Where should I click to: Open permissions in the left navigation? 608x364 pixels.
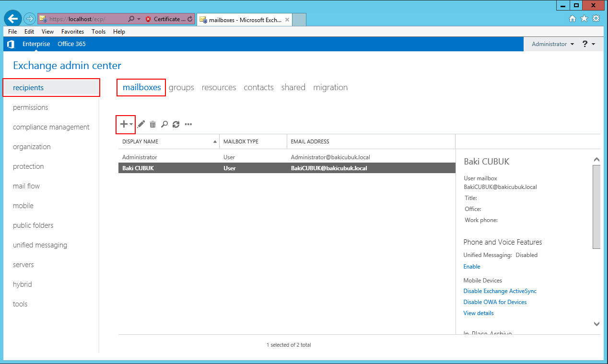pos(31,107)
